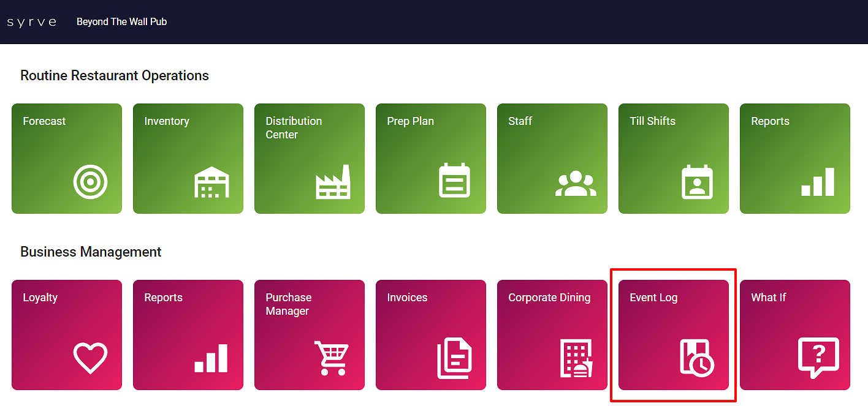The height and width of the screenshot is (406, 868).
Task: Click the Beyond The Wall Pub name
Action: coord(121,22)
